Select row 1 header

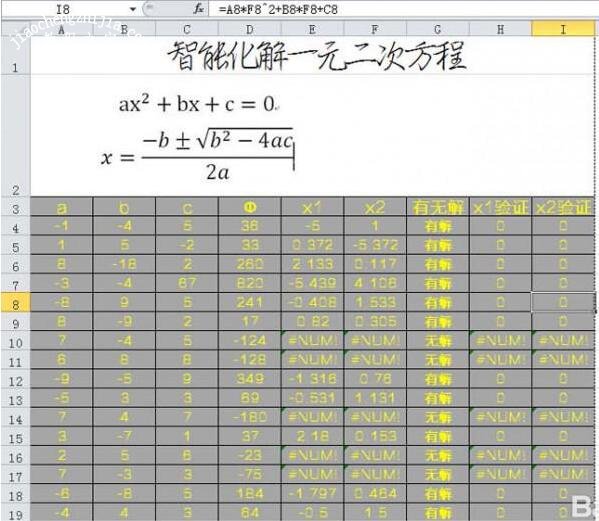(x=15, y=56)
